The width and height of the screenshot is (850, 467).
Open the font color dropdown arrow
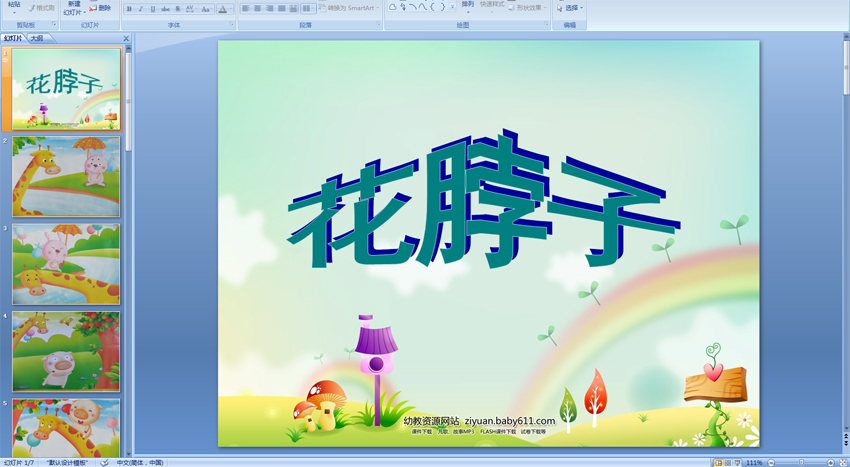(231, 9)
